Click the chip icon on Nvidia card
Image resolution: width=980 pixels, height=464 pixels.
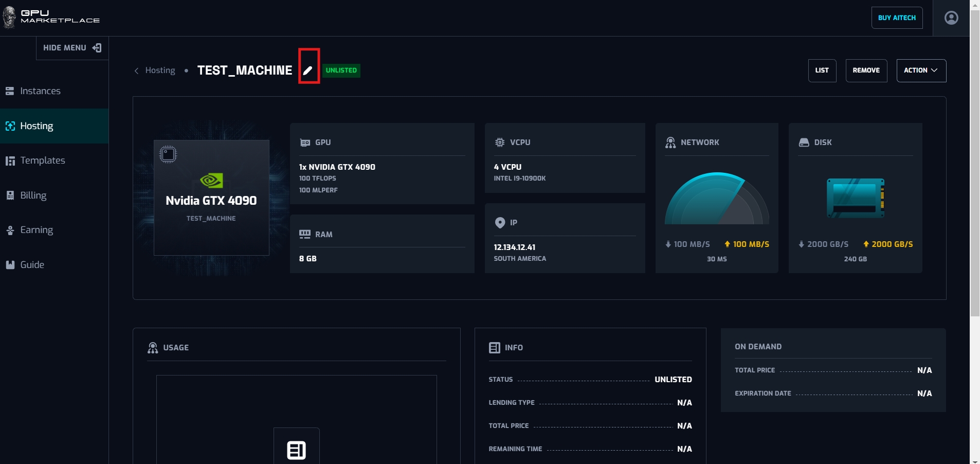[168, 154]
